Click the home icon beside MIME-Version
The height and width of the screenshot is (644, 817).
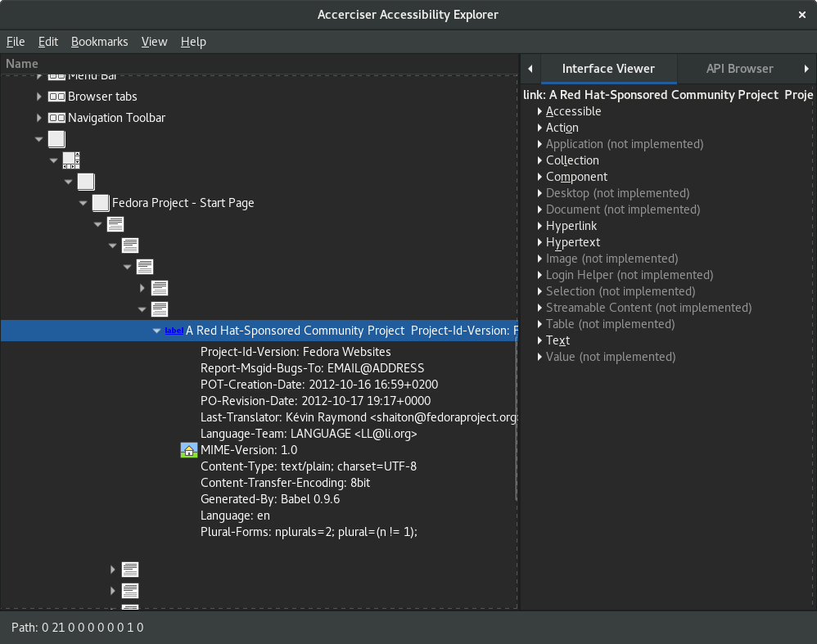tap(188, 450)
